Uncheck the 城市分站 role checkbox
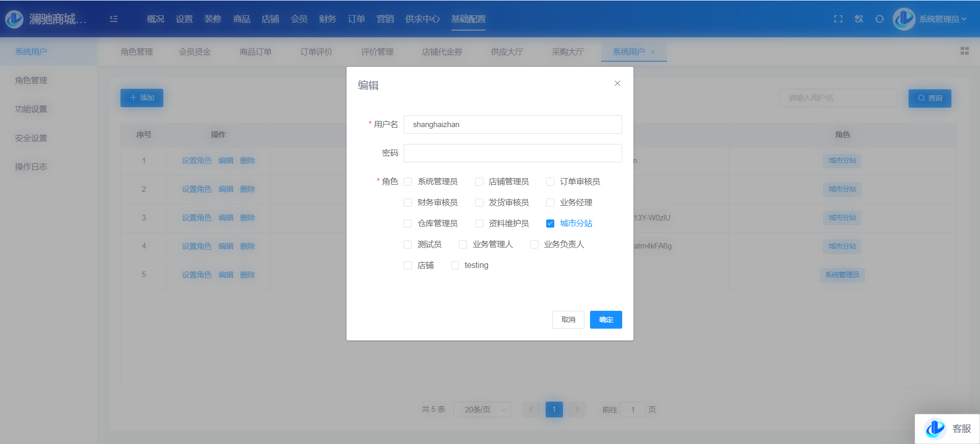 click(x=550, y=224)
